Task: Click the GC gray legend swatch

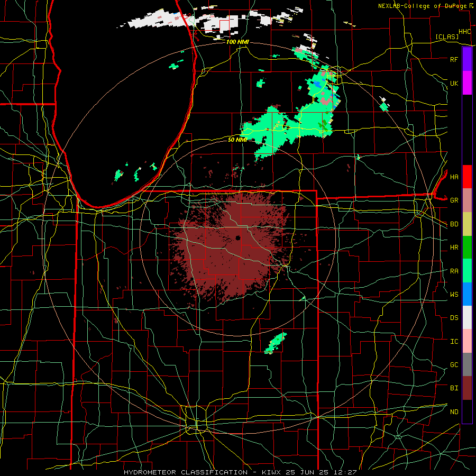Action: pos(467,364)
